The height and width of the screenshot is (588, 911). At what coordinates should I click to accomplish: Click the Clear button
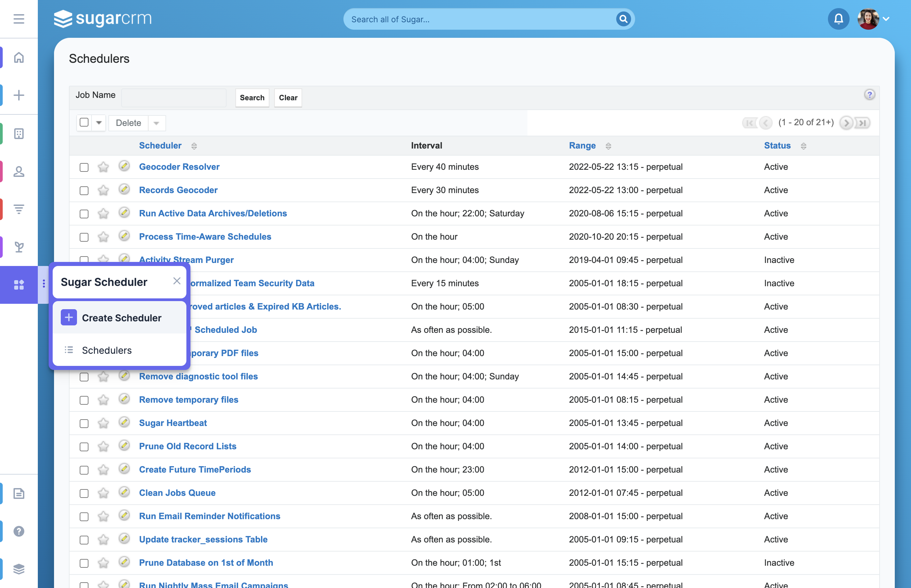click(x=288, y=98)
